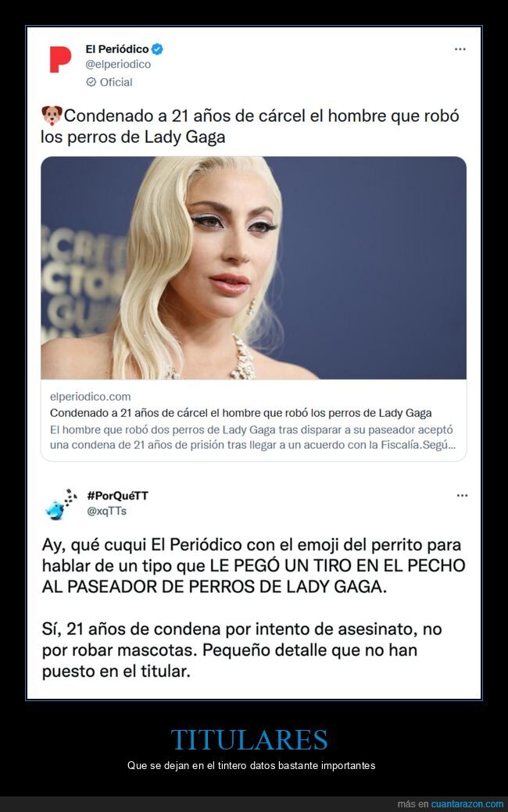
Task: Click the Oficial checkmark icon
Action: [x=91, y=82]
